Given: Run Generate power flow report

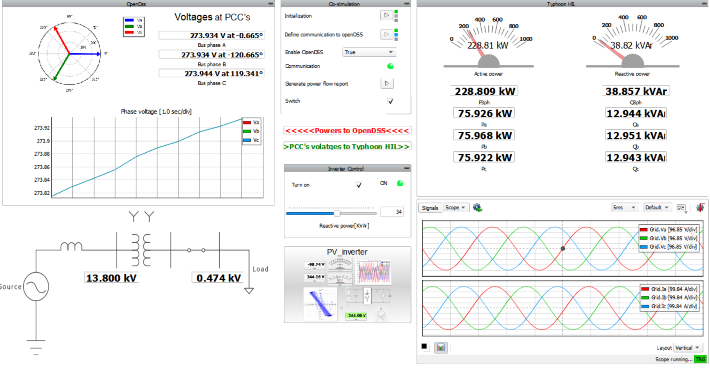Looking at the screenshot, I should tap(387, 83).
